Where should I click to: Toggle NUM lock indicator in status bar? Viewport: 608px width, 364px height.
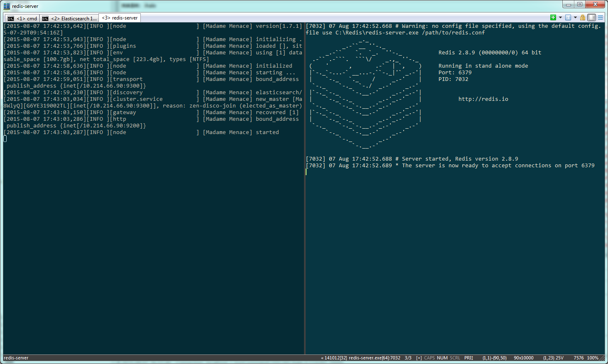(x=442, y=358)
